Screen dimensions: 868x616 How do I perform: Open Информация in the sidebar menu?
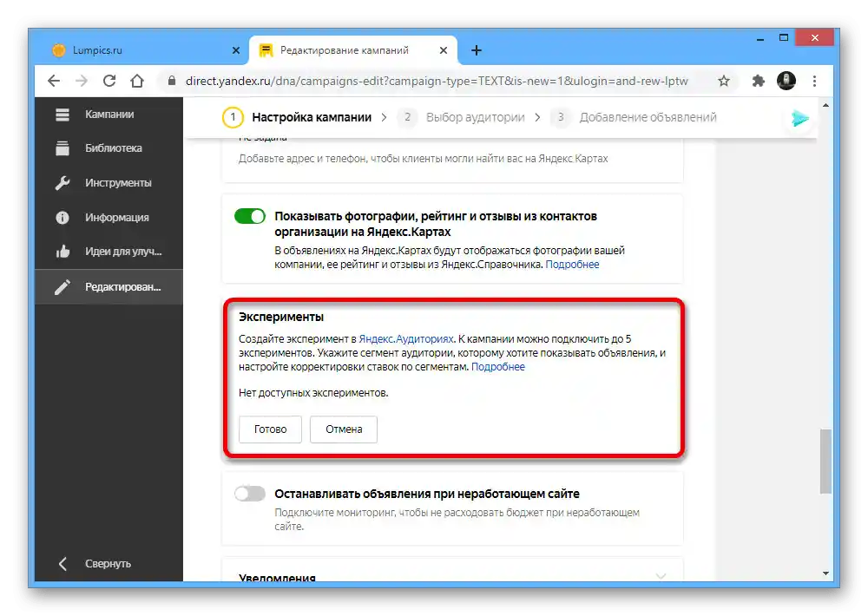(117, 218)
